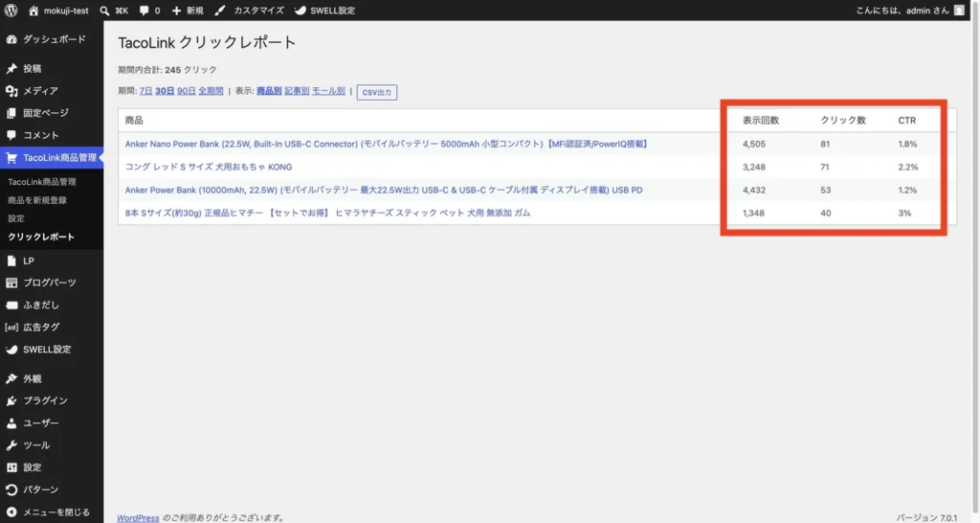Show report by モール別

(x=328, y=91)
